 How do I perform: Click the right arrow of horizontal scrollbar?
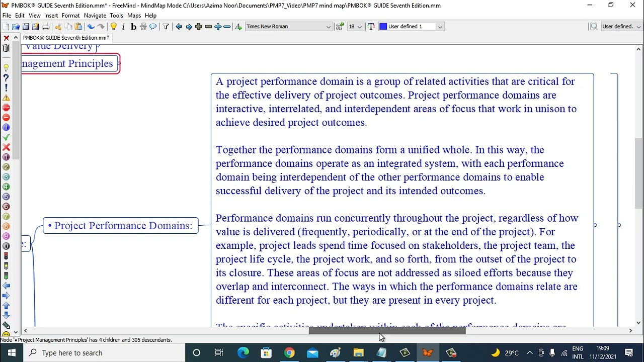(x=630, y=331)
